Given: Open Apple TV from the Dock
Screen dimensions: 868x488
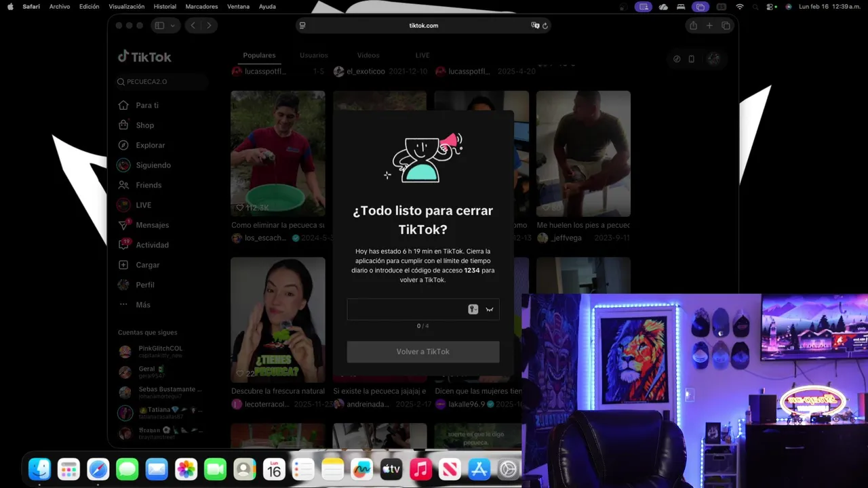Looking at the screenshot, I should (x=391, y=469).
